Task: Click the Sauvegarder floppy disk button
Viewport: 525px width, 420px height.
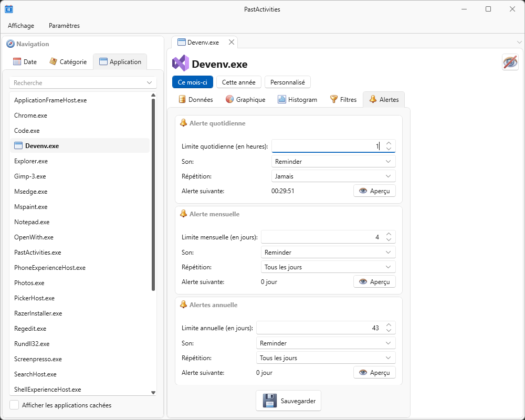Action: coord(288,401)
